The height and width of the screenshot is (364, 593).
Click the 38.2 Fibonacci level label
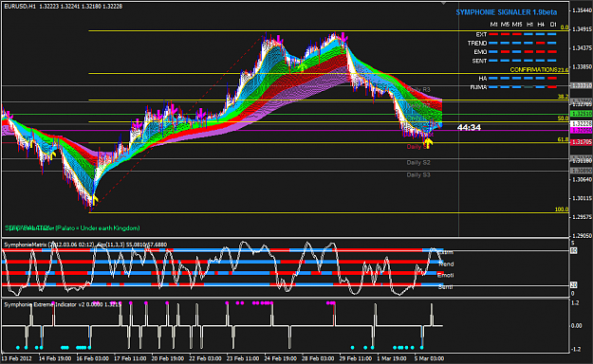[563, 97]
